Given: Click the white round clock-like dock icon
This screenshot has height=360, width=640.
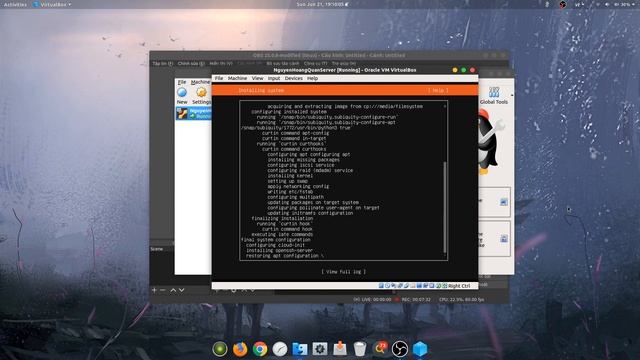Looking at the screenshot, I should tap(280, 349).
